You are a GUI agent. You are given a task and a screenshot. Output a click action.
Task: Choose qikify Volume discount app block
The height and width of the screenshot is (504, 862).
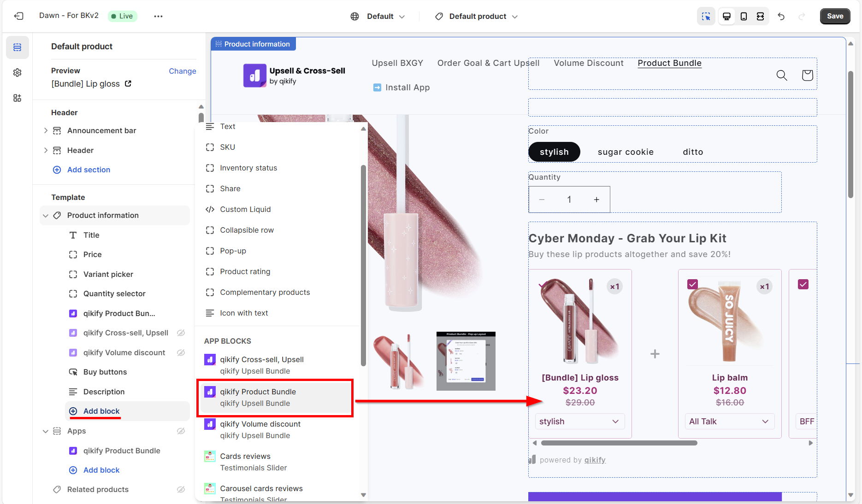point(277,429)
